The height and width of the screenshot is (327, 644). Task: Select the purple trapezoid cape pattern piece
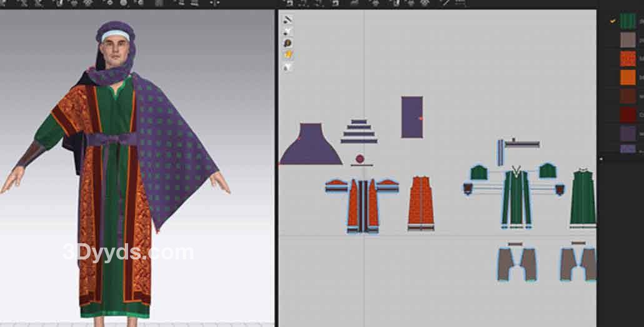(x=310, y=148)
